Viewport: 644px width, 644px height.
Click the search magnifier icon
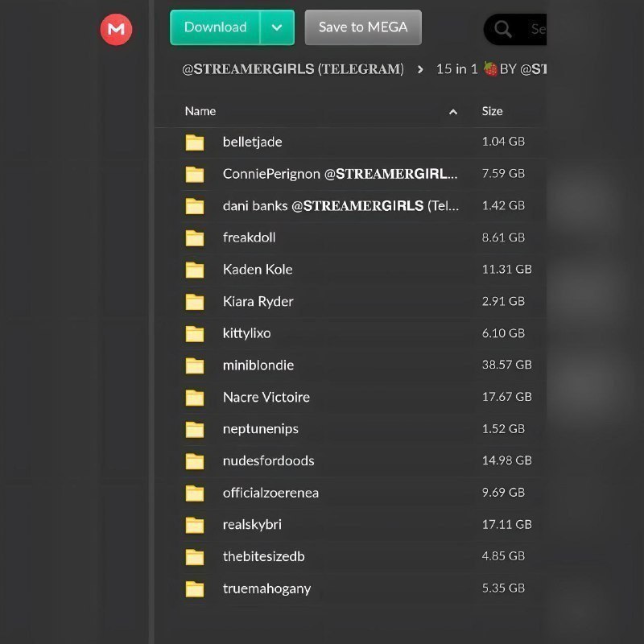coord(502,29)
